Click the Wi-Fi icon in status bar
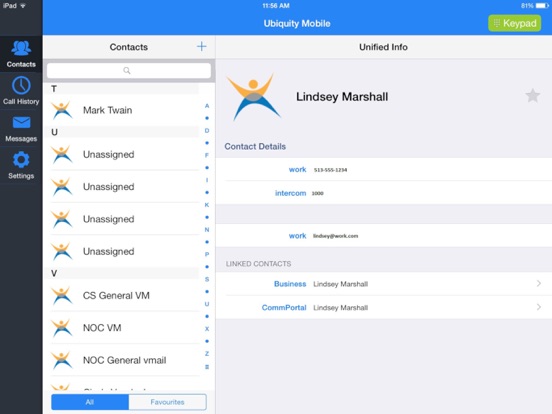Screen dimensions: 552x414 tap(23, 6)
